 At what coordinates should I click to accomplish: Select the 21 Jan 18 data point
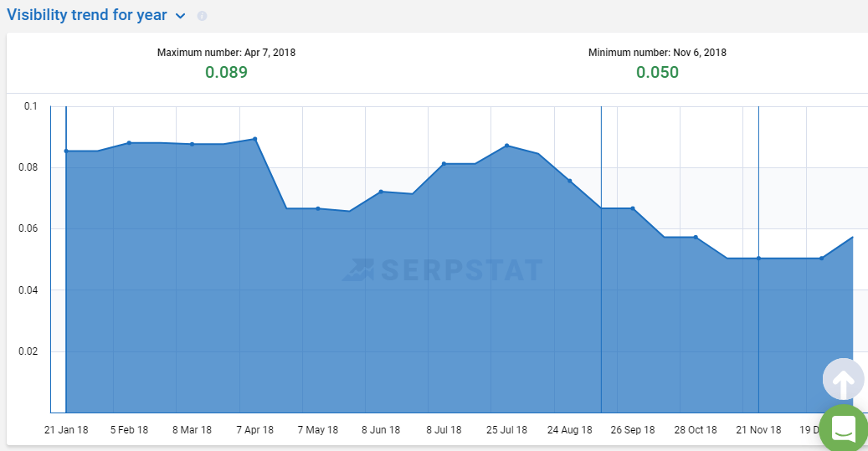coord(66,151)
